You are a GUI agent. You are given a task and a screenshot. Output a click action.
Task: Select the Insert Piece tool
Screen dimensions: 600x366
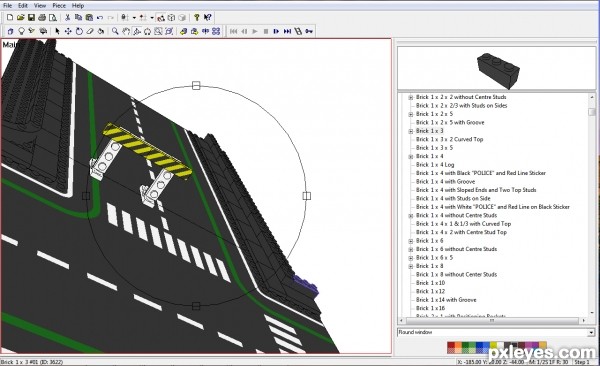coord(10,31)
